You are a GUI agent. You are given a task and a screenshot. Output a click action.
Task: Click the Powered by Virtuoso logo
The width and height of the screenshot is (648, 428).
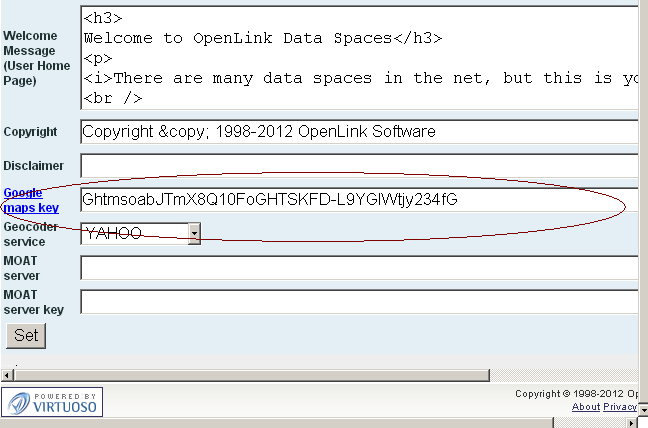point(52,402)
